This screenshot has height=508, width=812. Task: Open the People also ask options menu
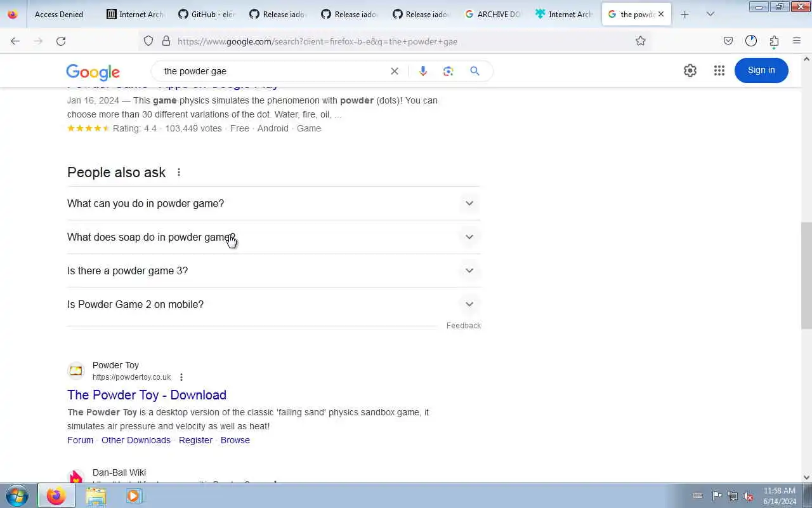179,172
